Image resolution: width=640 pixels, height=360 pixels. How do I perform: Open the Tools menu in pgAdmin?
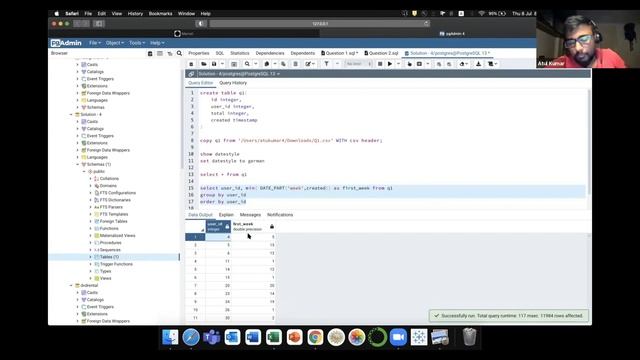point(137,43)
